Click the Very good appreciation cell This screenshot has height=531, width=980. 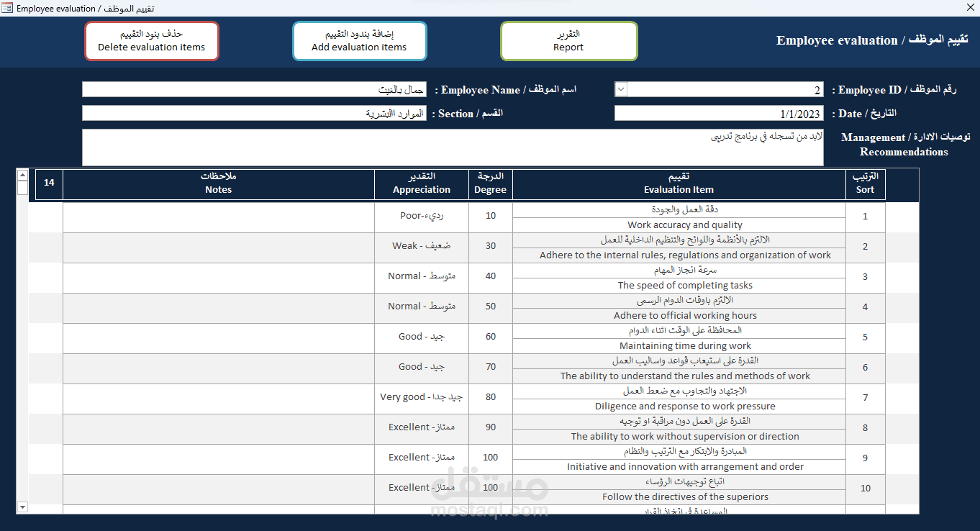click(422, 397)
